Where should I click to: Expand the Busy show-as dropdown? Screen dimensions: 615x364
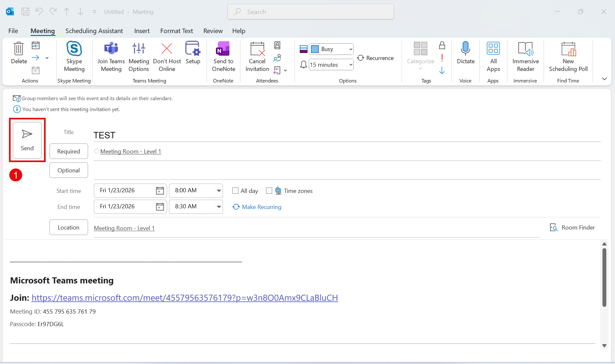[x=351, y=49]
